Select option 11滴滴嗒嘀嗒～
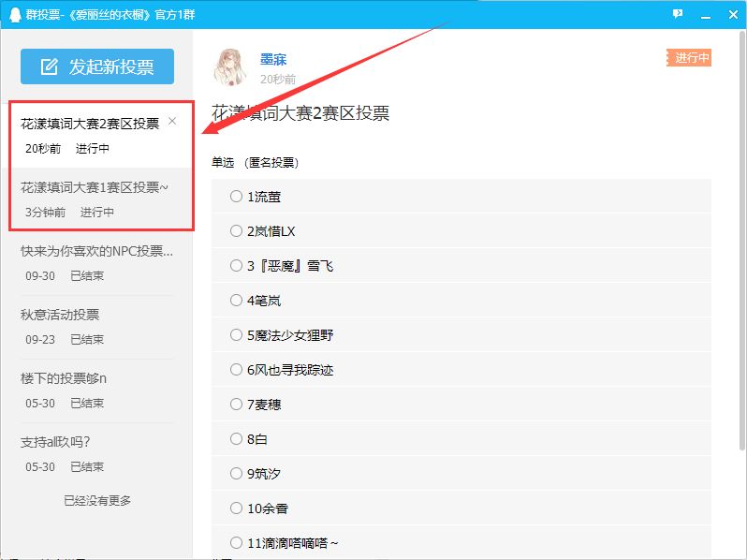The width and height of the screenshot is (747, 560). [x=461, y=542]
